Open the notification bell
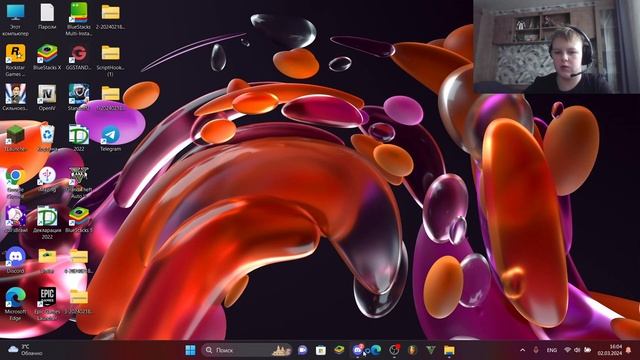Image resolution: width=640 pixels, height=360 pixels. tap(629, 350)
